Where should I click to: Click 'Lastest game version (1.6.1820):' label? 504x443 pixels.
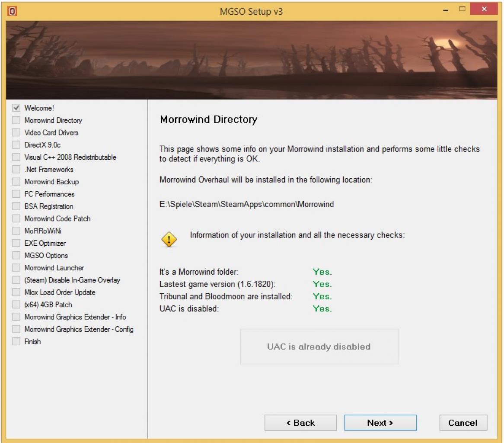coord(217,284)
